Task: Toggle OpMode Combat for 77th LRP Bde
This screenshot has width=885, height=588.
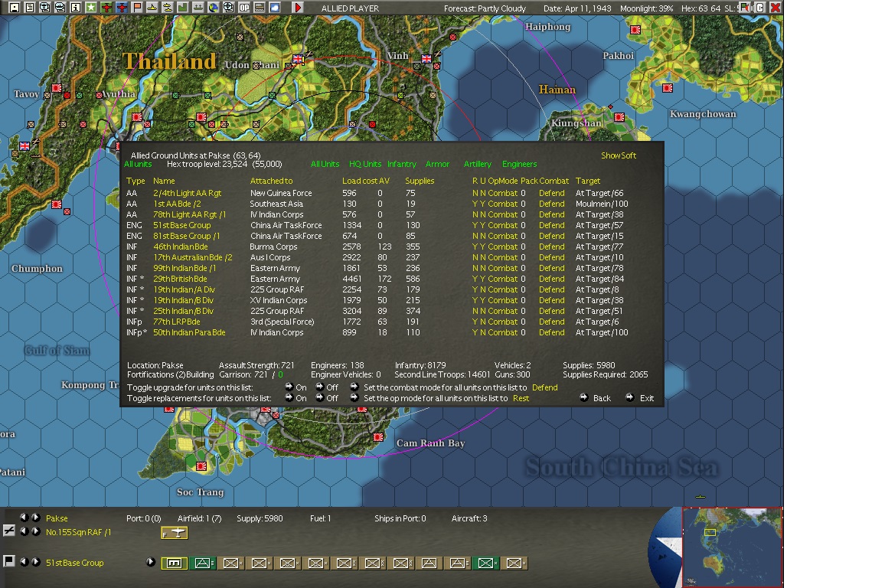Action: pyautogui.click(x=503, y=322)
